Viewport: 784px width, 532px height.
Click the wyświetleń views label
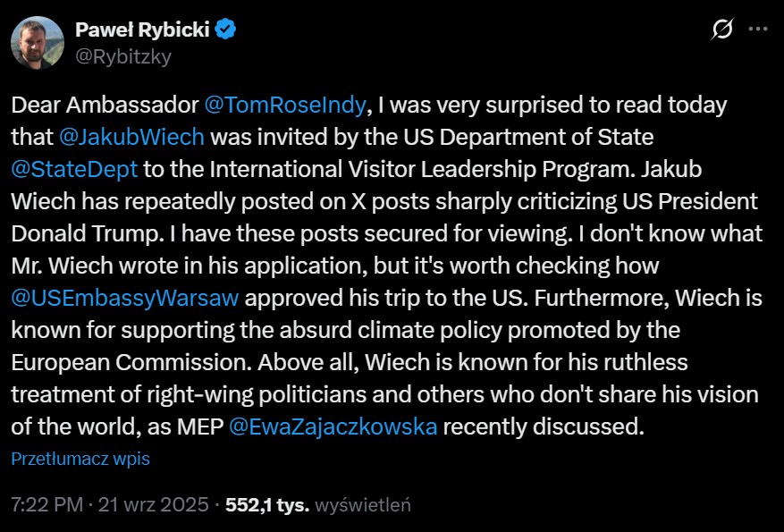click(x=363, y=505)
